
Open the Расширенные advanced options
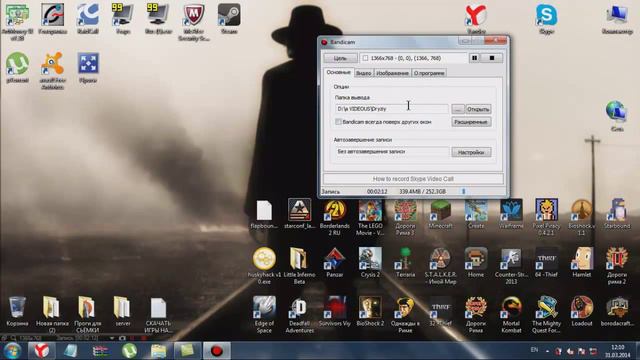point(471,122)
